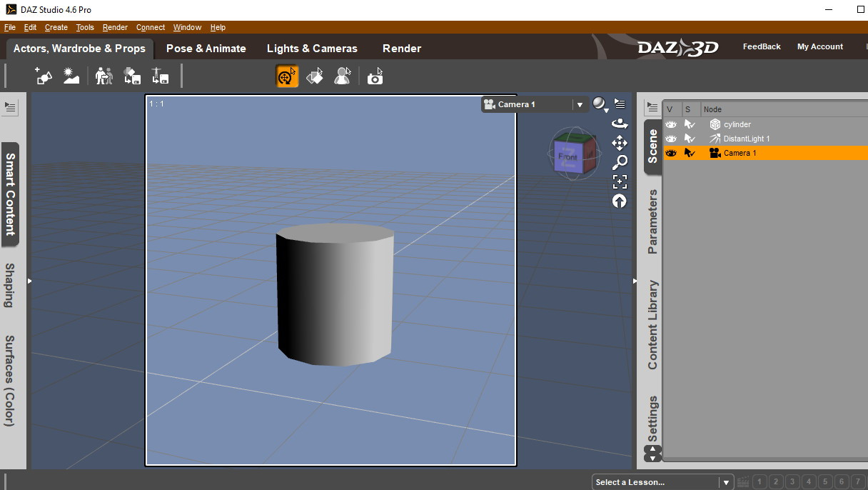Image resolution: width=868 pixels, height=490 pixels.
Task: Click the FeedBack link
Action: point(762,46)
